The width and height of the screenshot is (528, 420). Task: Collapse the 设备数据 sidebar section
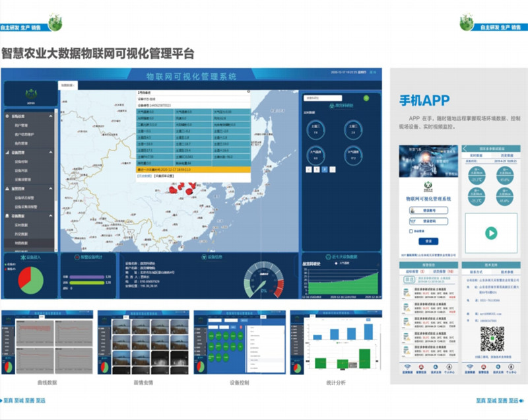coord(52,216)
